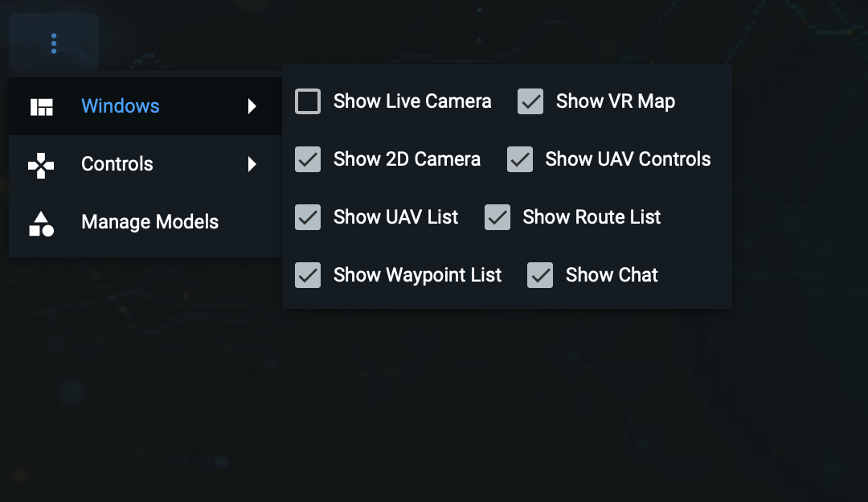
Task: Open the Controls menu item
Action: (117, 164)
